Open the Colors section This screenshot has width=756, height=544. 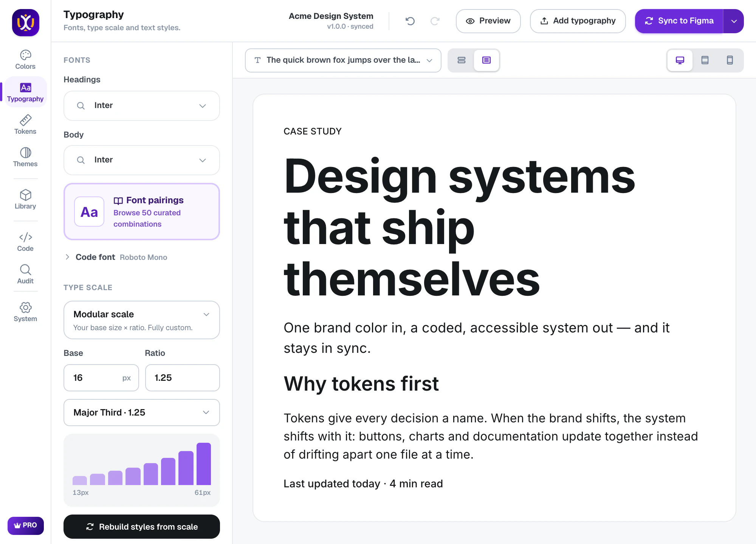pos(25,60)
